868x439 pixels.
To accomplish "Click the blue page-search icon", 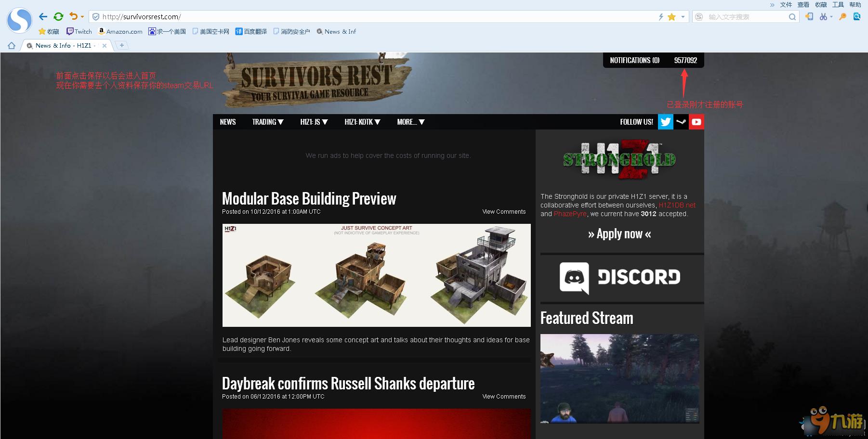I will pos(857,16).
